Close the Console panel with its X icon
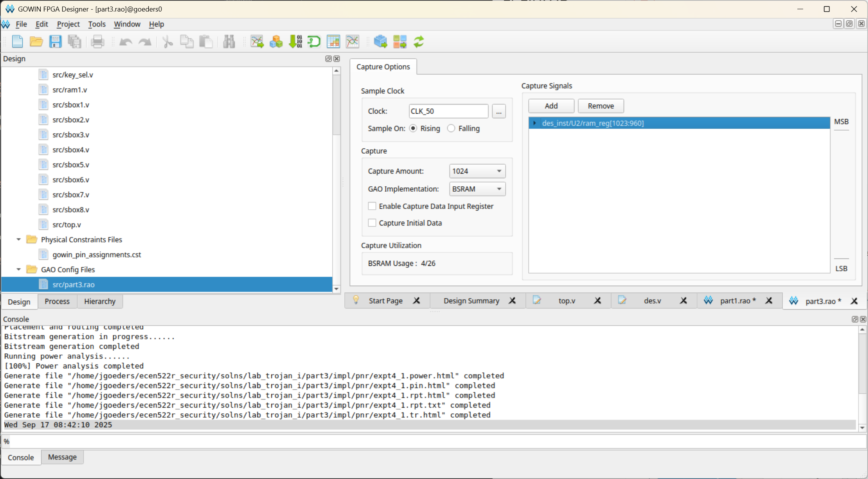The height and width of the screenshot is (479, 868). [x=863, y=319]
